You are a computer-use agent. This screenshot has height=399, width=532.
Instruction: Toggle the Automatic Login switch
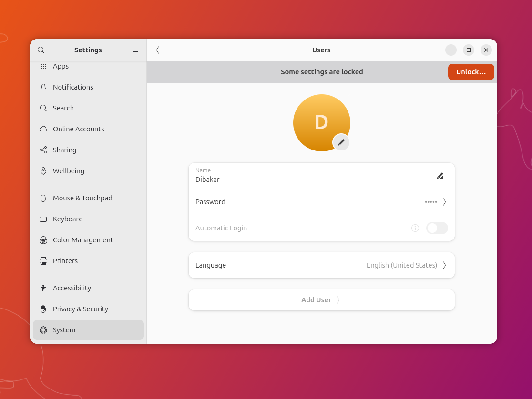tap(437, 228)
